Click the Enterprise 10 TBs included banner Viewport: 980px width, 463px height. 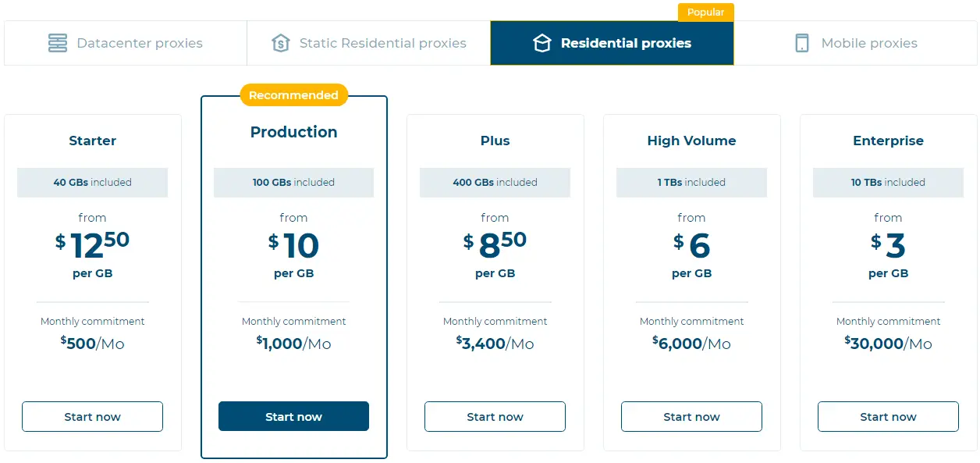tap(888, 183)
